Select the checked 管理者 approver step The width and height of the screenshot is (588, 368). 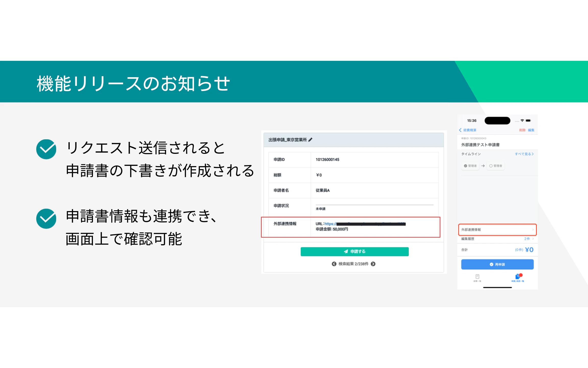tap(470, 166)
